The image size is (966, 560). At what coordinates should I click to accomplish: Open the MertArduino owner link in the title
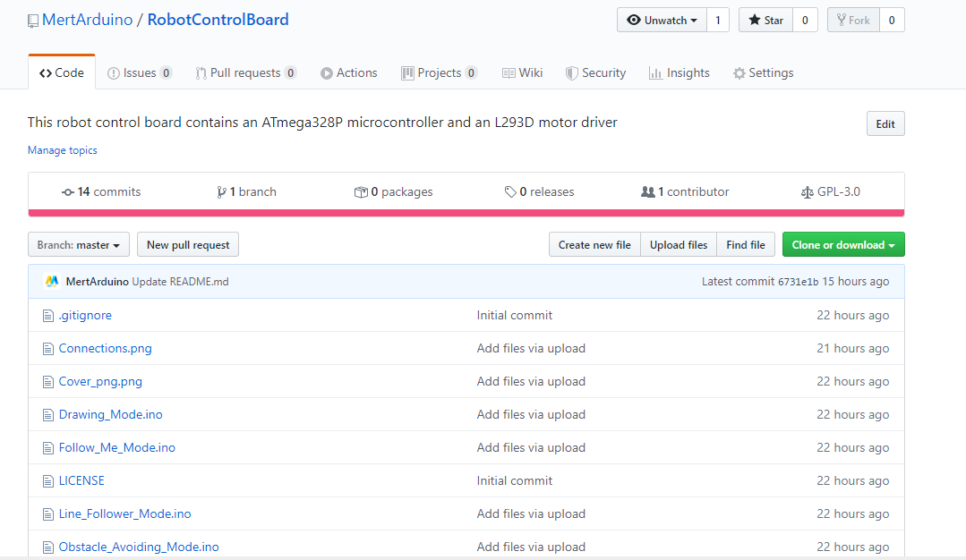tap(88, 20)
